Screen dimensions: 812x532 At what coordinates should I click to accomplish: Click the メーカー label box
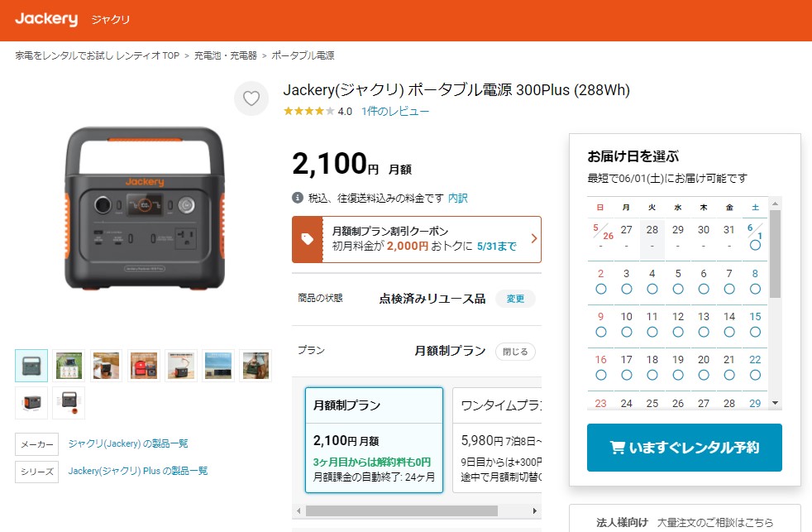point(36,444)
